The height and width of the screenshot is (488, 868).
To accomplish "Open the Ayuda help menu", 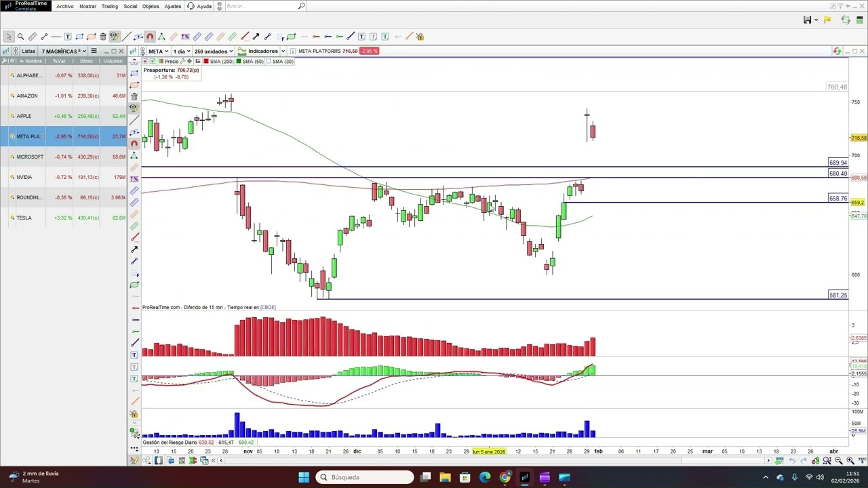I will click(x=199, y=6).
